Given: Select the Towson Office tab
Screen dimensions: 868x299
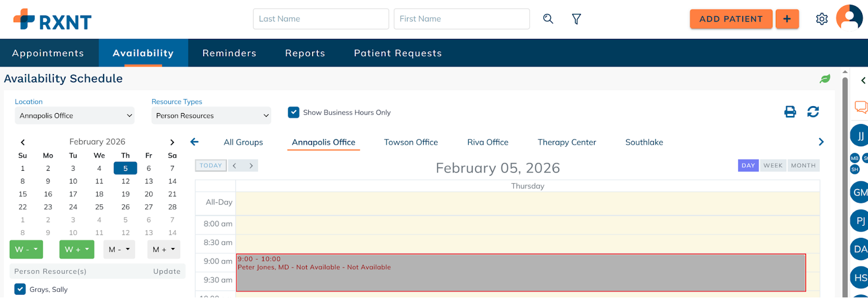Looking at the screenshot, I should tap(411, 142).
